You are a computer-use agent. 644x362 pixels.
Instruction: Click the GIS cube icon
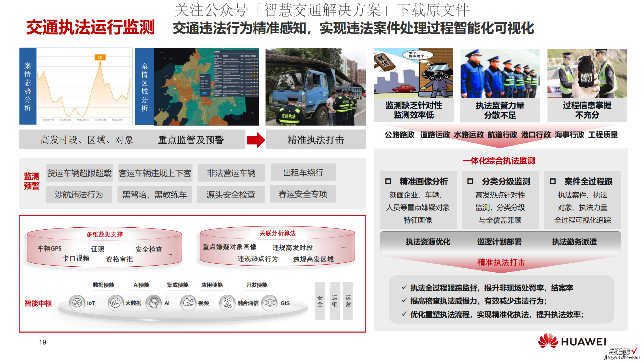click(269, 303)
